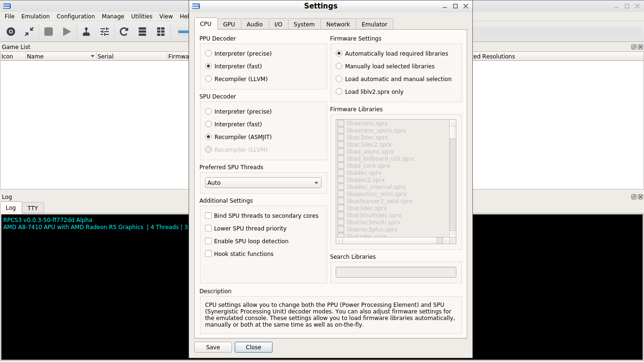This screenshot has height=362, width=644.
Task: Toggle fullscreen with the arrows icon
Action: pos(29,32)
